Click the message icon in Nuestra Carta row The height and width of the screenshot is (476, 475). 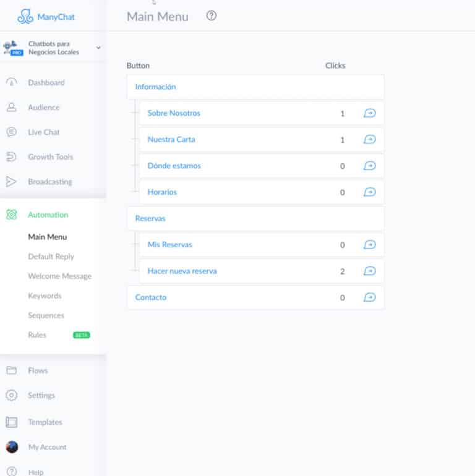coord(369,140)
